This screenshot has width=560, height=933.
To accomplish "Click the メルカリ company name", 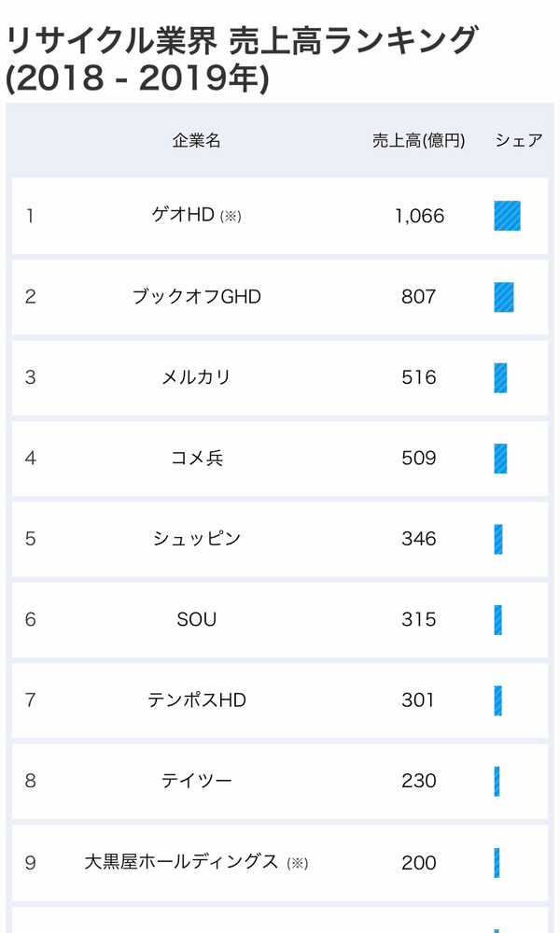I will point(196,377).
